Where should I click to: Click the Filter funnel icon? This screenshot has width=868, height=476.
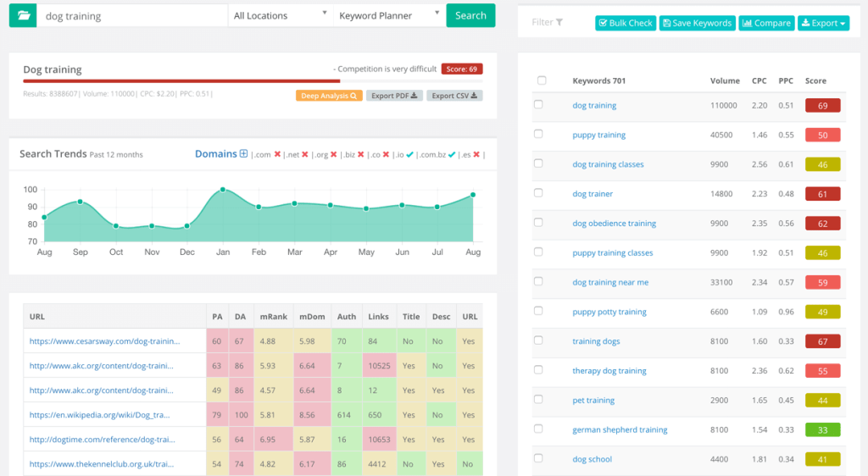coord(559,23)
